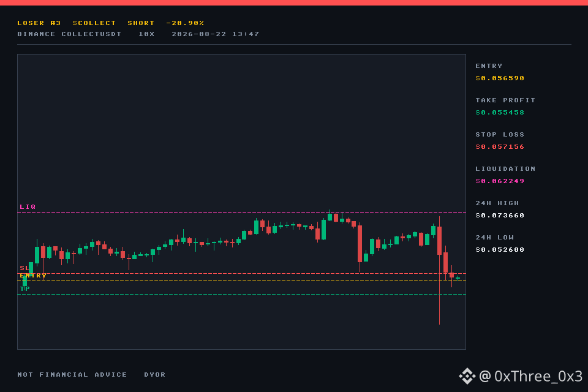This screenshot has width=588, height=392.
Task: Click the '10X' leverage text
Action: 146,34
